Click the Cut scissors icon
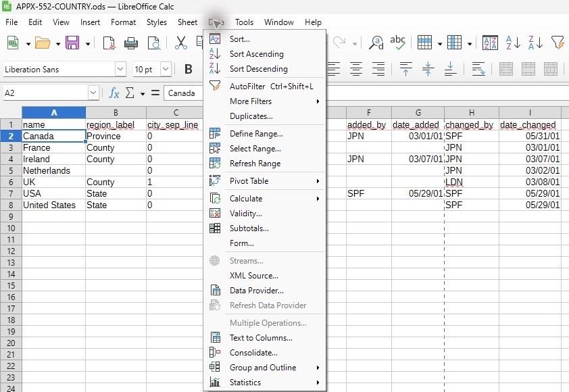Image resolution: width=569 pixels, height=392 pixels. pyautogui.click(x=180, y=43)
